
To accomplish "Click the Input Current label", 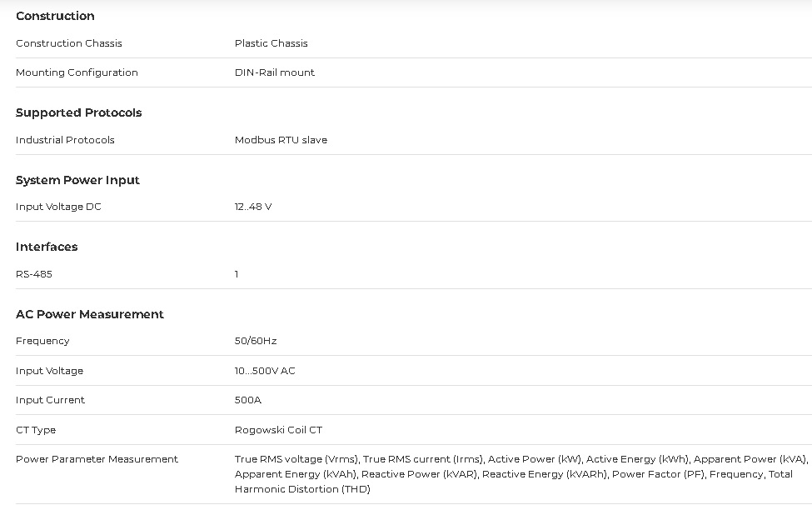I will [50, 400].
